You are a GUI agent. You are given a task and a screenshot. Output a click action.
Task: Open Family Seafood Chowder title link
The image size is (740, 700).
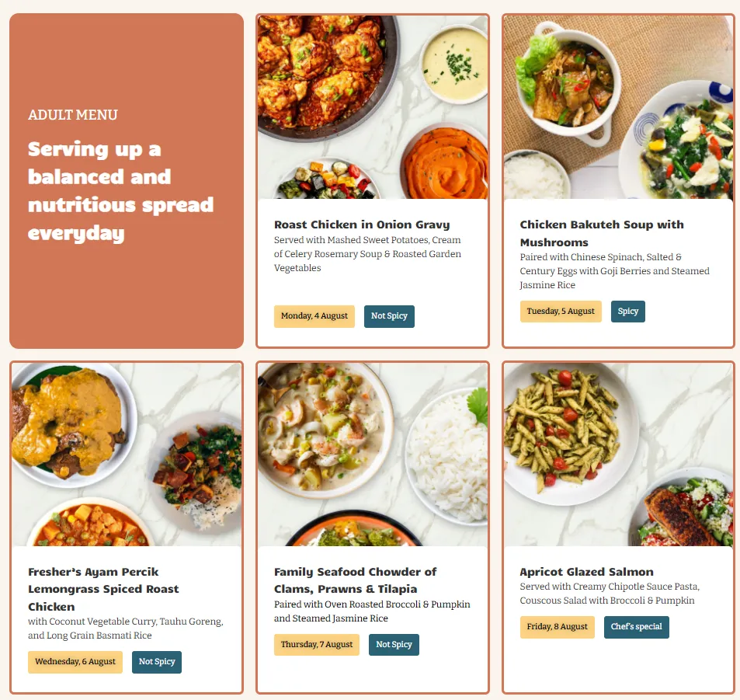point(356,580)
